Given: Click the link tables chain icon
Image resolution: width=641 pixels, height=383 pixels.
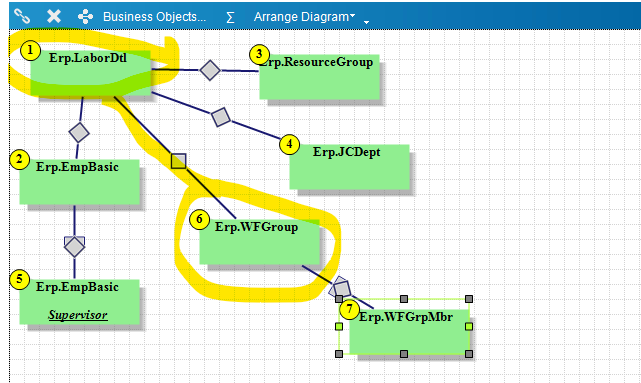Looking at the screenshot, I should pos(22,16).
